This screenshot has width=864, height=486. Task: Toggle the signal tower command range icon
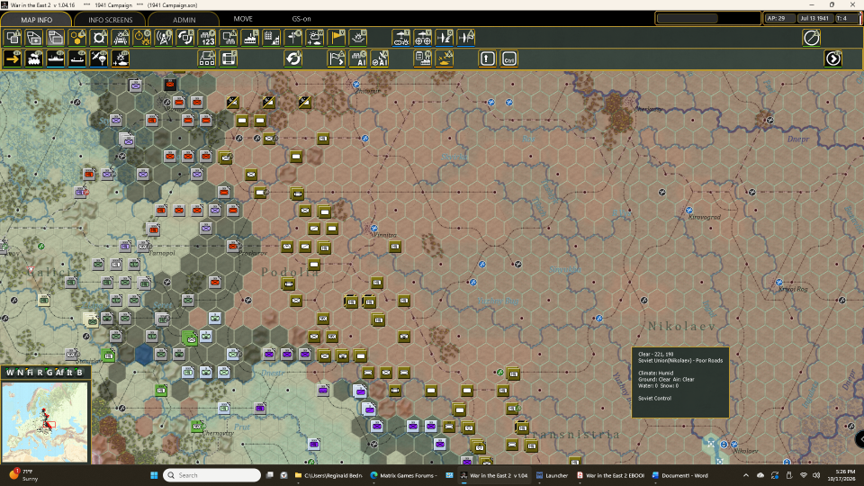tap(164, 38)
